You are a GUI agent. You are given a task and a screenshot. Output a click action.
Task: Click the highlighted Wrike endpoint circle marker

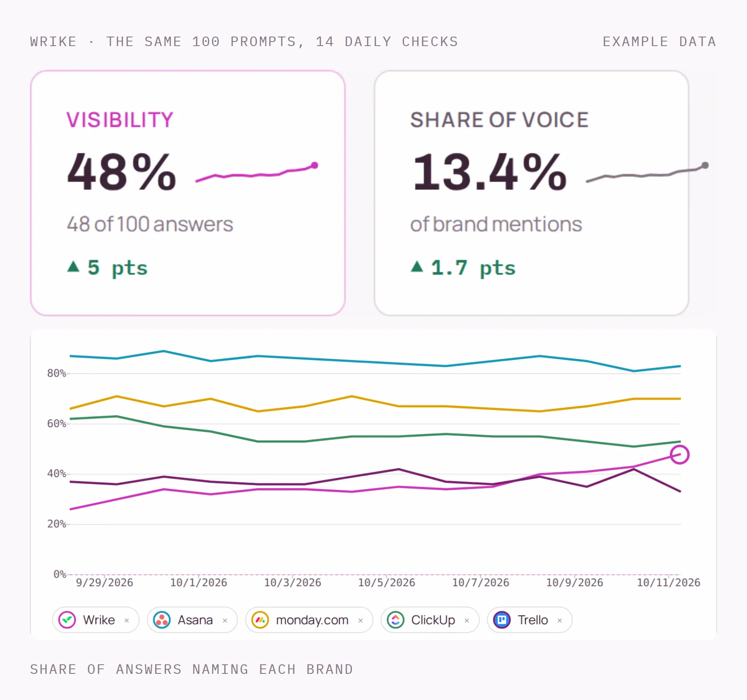(680, 454)
